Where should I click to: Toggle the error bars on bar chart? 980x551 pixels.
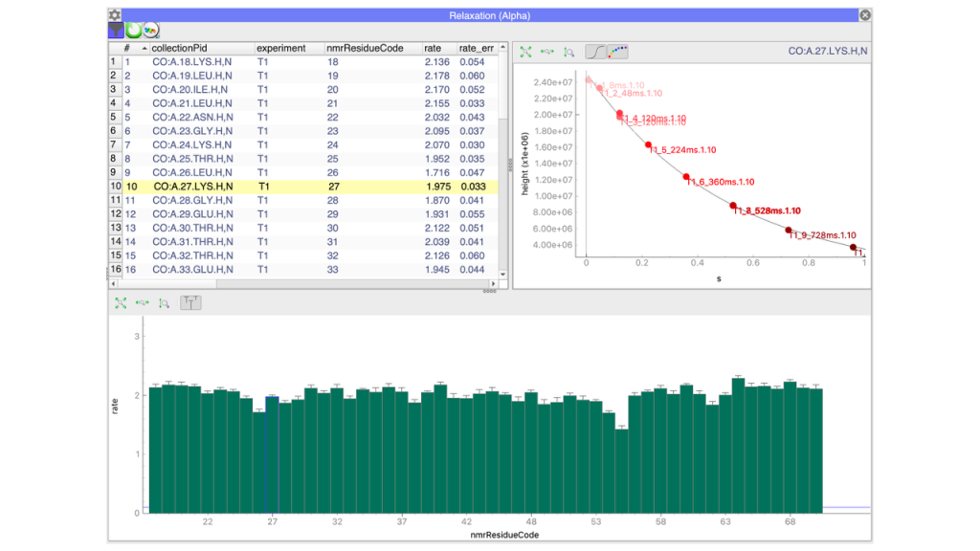point(190,303)
